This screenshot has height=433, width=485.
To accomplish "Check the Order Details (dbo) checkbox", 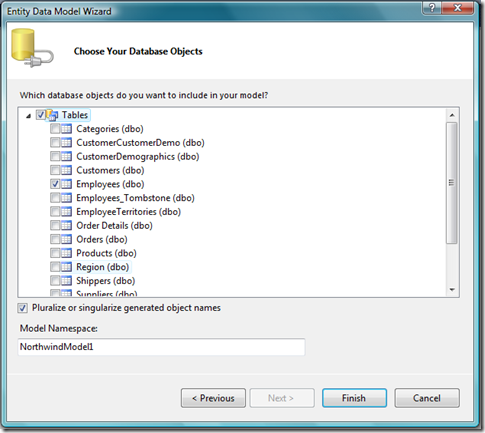I will pyautogui.click(x=55, y=225).
